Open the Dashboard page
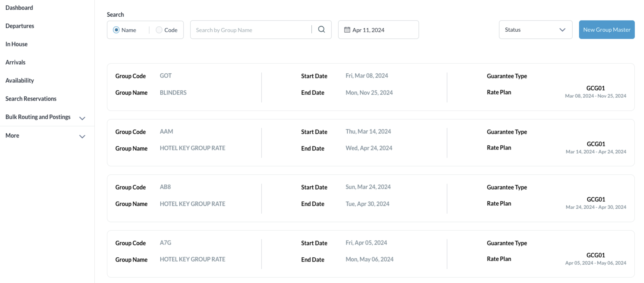 [19, 7]
